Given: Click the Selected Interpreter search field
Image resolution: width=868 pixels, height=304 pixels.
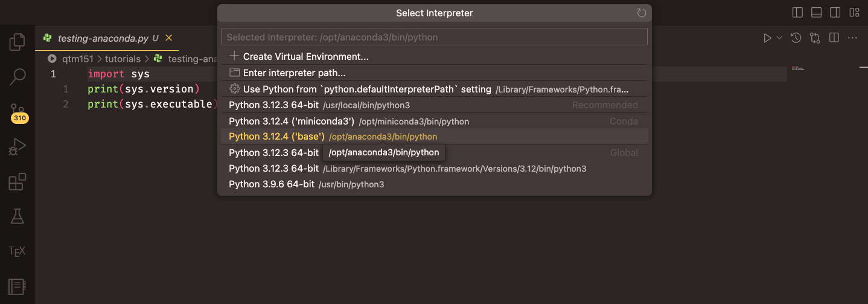Looking at the screenshot, I should pos(434,37).
